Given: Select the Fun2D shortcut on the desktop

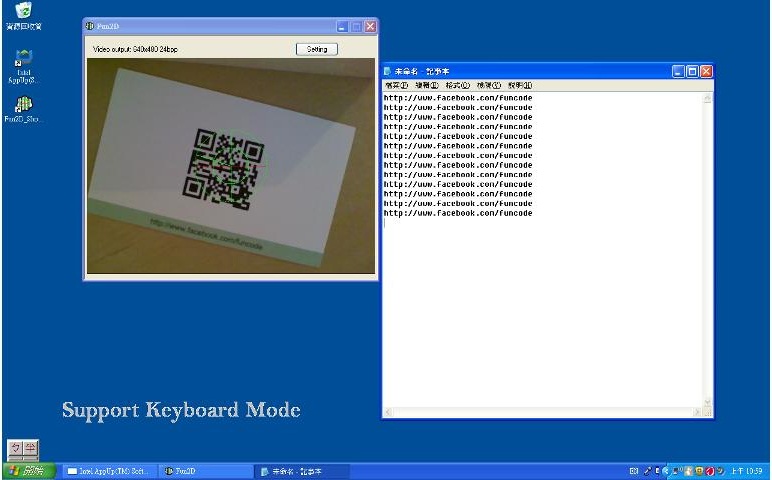Looking at the screenshot, I should 23,109.
